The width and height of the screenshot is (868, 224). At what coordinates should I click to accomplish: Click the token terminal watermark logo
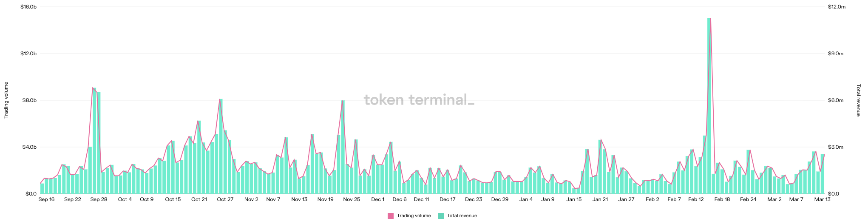419,100
